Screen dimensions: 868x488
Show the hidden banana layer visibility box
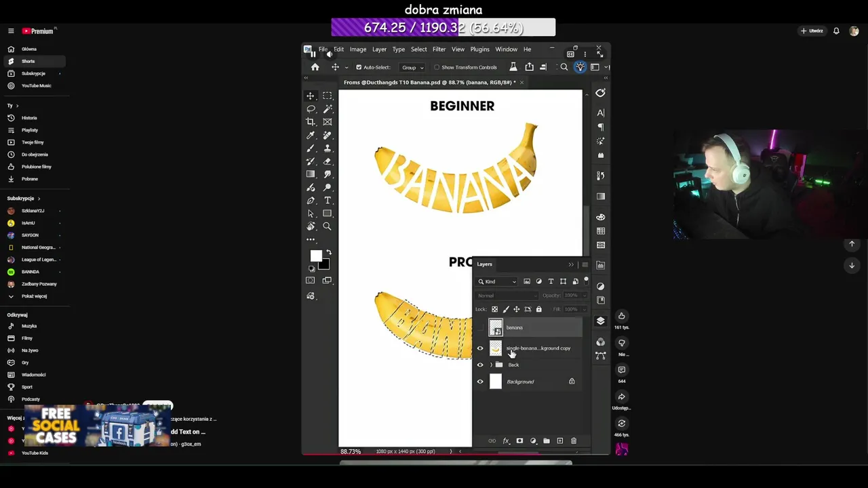[480, 327]
